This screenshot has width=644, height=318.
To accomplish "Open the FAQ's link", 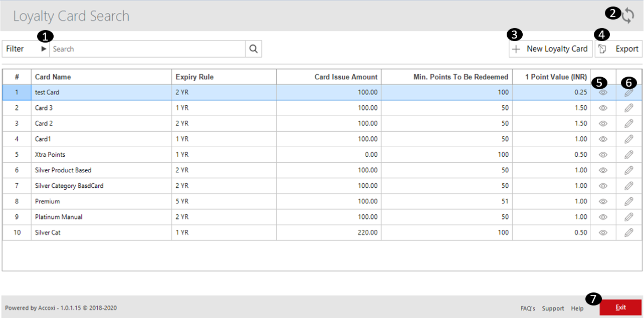I will [528, 308].
